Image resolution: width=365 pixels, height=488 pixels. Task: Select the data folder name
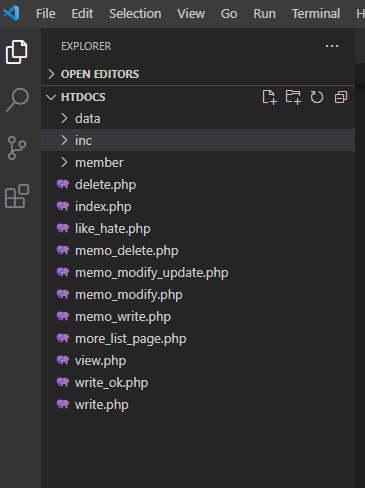[88, 119]
